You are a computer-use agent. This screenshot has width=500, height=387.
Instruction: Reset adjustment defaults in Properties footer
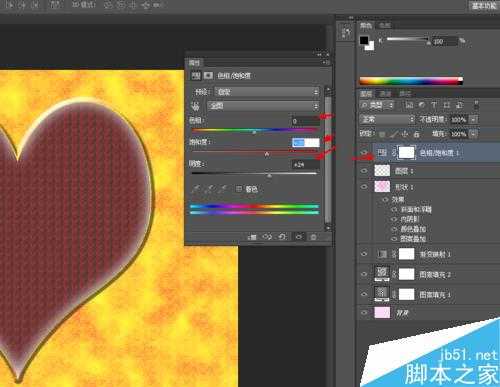[282, 237]
